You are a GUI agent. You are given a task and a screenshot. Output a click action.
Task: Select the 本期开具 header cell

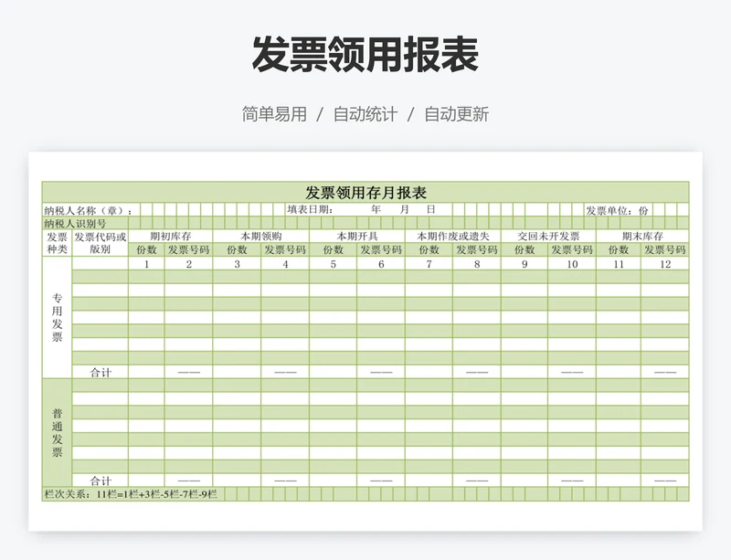(357, 236)
